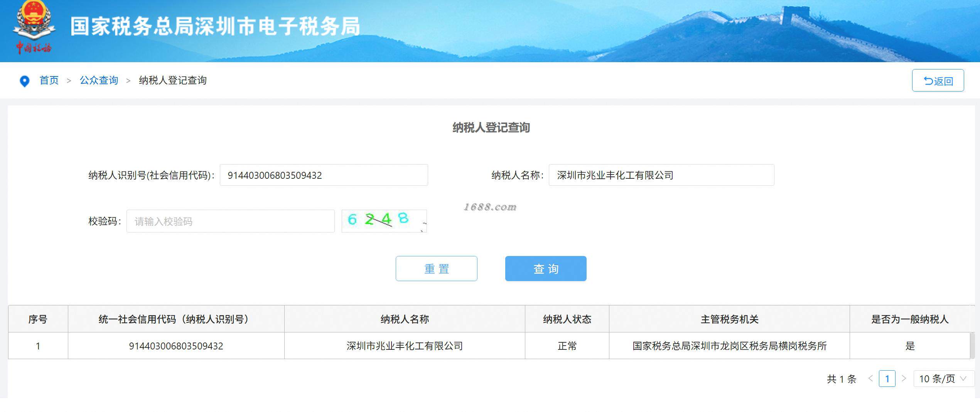Click the 校验码 verification code input
This screenshot has width=980, height=412.
(230, 221)
